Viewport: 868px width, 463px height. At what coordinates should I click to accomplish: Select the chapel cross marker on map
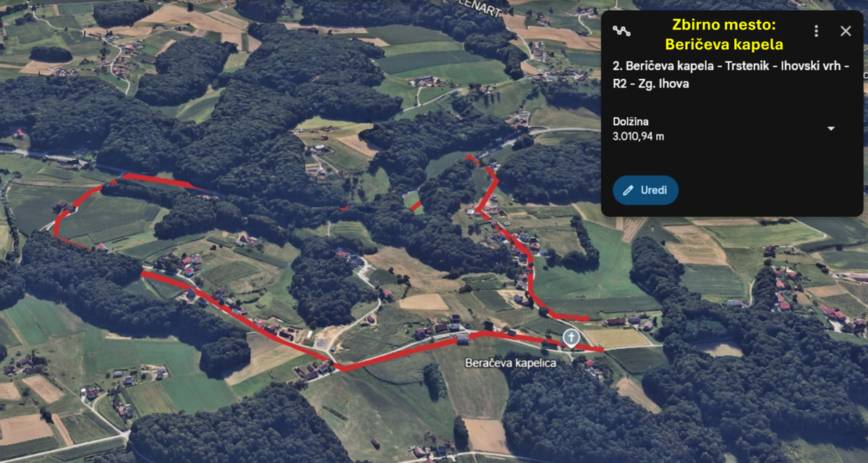(x=571, y=338)
